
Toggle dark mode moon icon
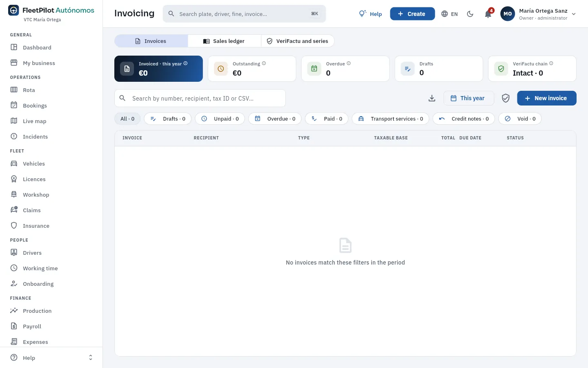[x=470, y=14]
